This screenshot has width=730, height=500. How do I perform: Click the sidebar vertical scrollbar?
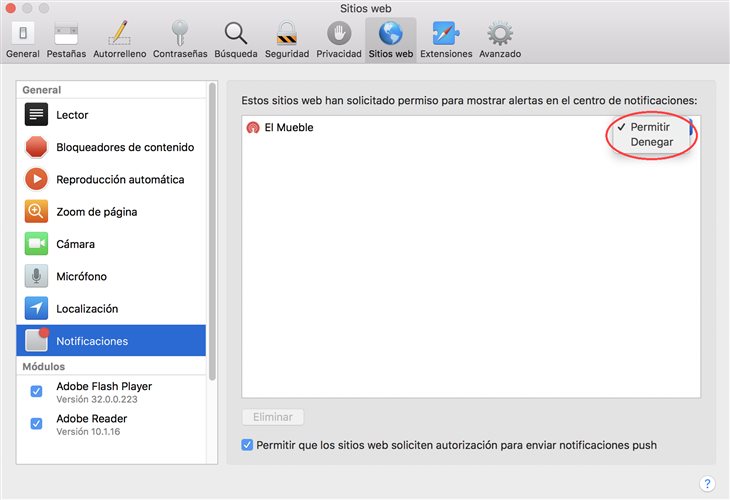click(212, 232)
